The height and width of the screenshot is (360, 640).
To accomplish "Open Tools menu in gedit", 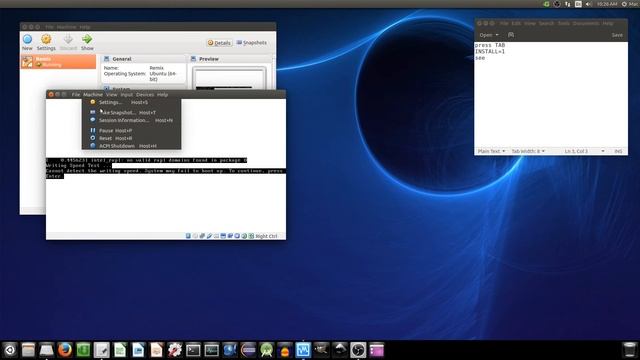I will click(x=564, y=24).
